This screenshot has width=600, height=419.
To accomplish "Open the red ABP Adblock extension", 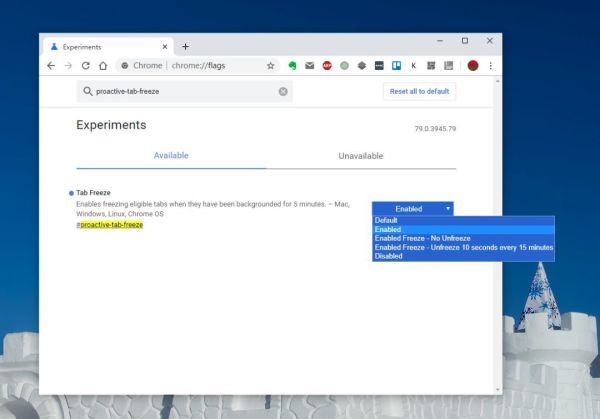I will pos(327,66).
